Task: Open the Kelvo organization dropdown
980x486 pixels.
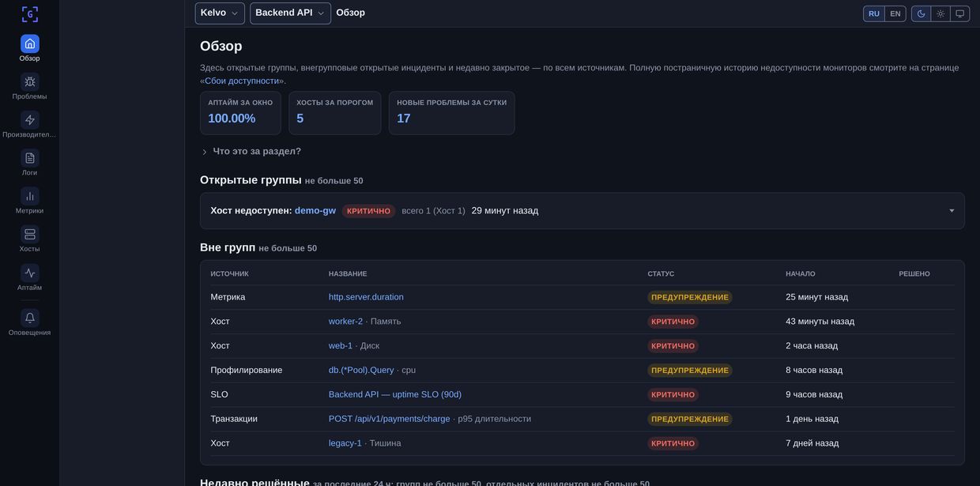Action: [x=220, y=13]
